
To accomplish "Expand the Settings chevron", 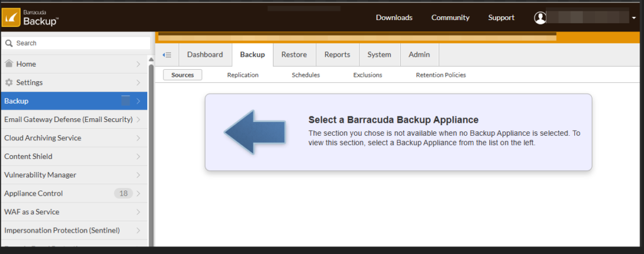I will (x=138, y=82).
